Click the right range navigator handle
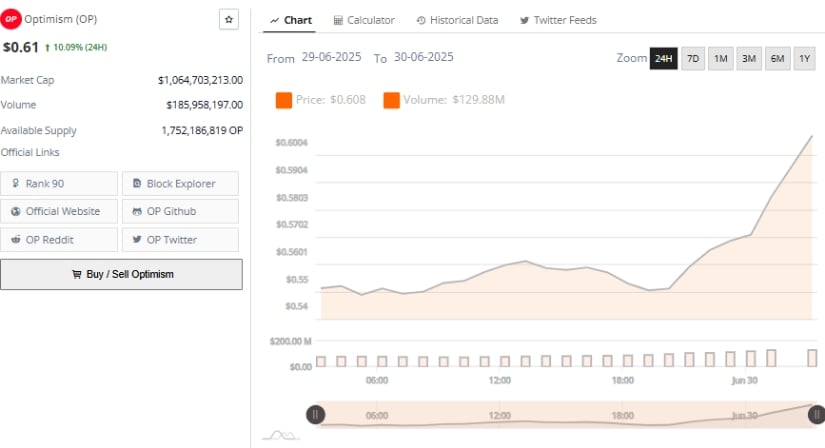This screenshot has width=825, height=448. click(x=817, y=415)
